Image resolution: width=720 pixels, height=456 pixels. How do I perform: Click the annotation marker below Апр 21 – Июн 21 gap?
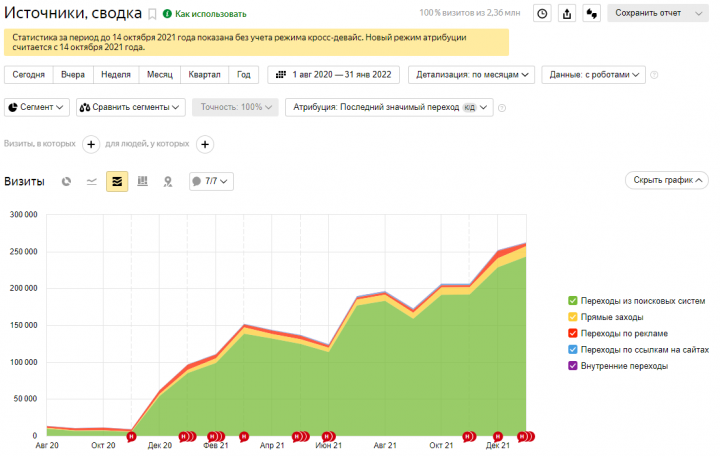(300, 436)
